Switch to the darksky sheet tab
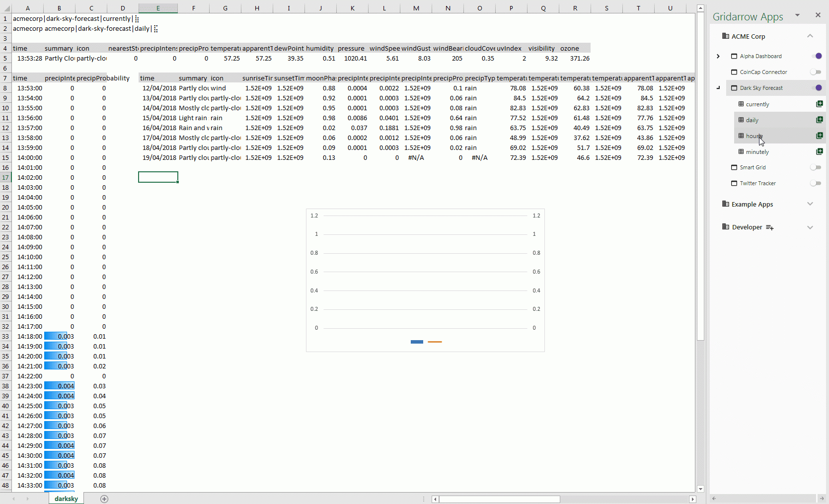The image size is (829, 504). click(66, 499)
